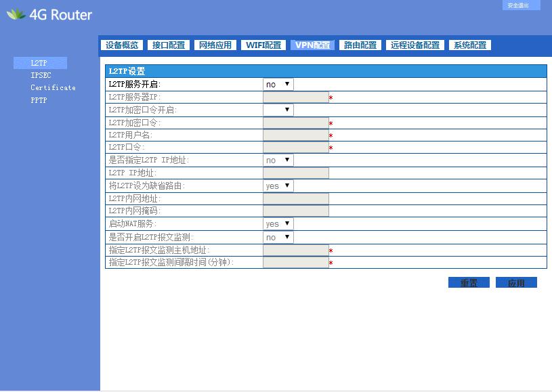Expand the 将L2TP设为缺省路由 dropdown
The width and height of the screenshot is (552, 392).
[x=278, y=186]
